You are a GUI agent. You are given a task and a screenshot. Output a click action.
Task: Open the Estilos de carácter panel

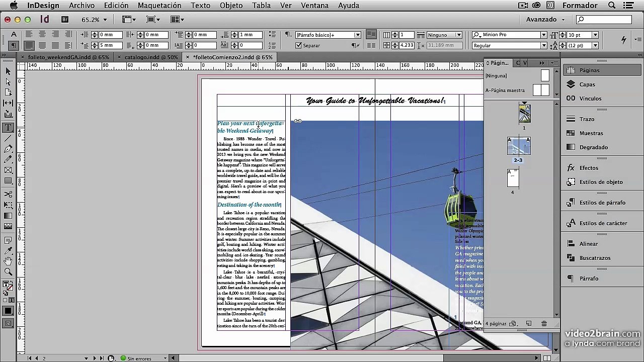[603, 223]
